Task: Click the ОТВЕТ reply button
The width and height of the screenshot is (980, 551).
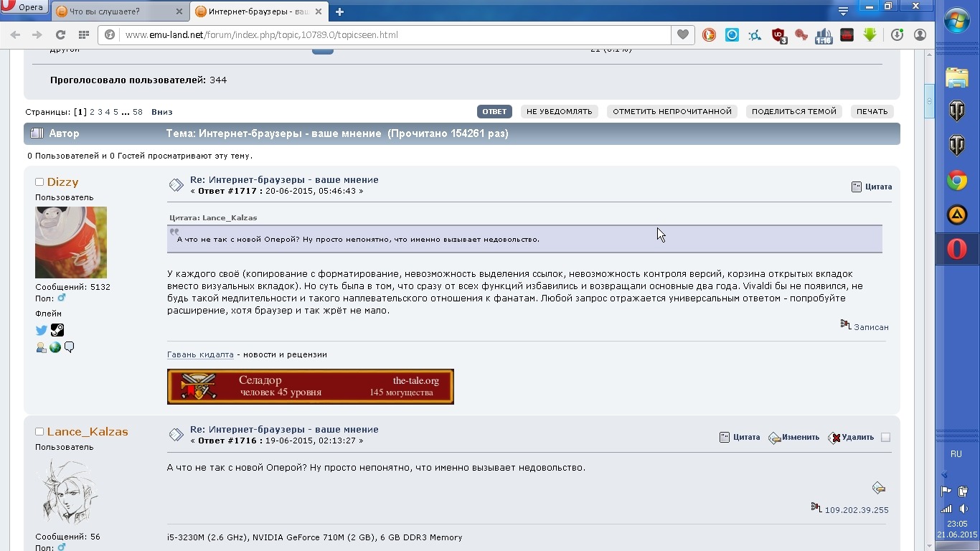Action: (x=494, y=111)
